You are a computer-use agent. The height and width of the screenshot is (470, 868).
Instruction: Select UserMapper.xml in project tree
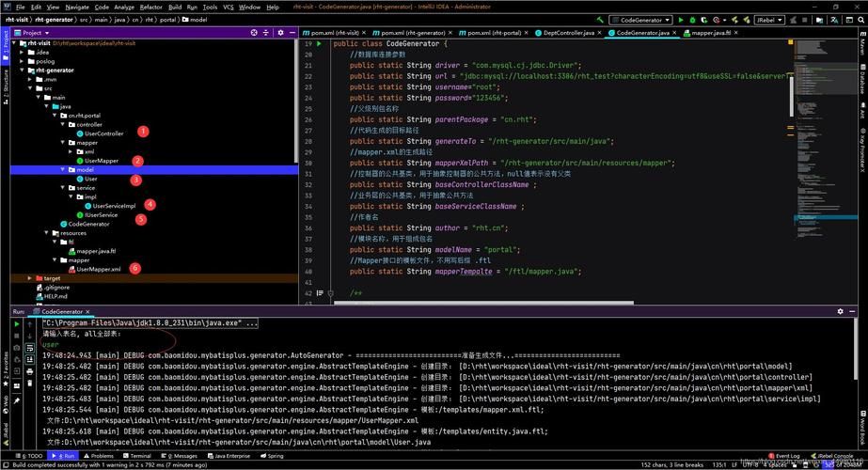[x=98, y=269]
